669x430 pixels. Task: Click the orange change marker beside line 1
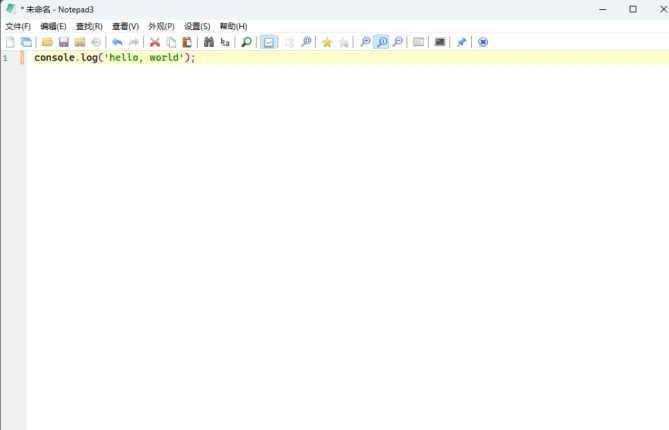click(22, 58)
